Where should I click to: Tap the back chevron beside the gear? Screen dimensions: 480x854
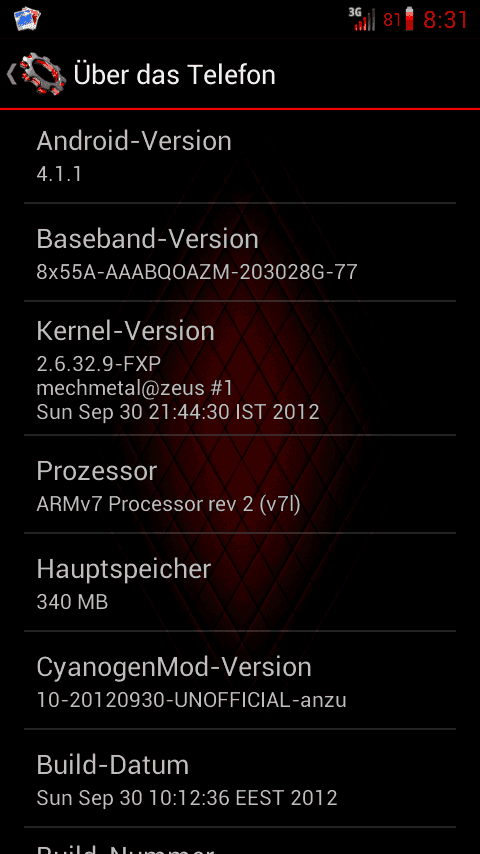11,74
